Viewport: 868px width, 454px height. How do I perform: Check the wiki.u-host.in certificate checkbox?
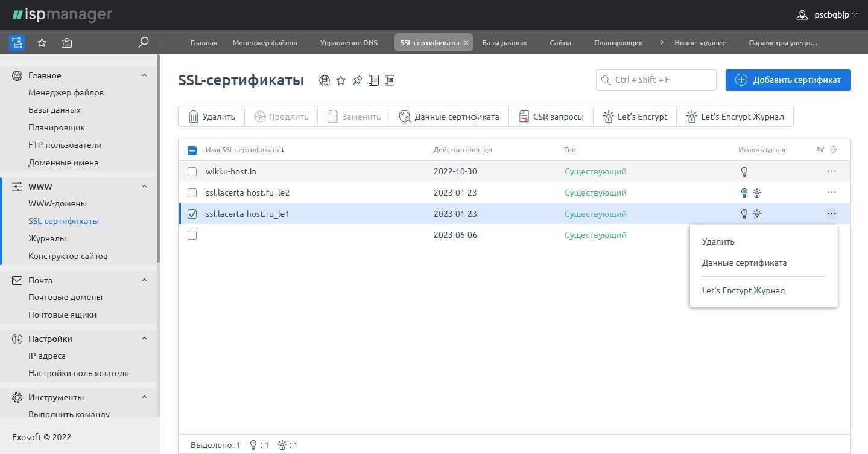192,171
